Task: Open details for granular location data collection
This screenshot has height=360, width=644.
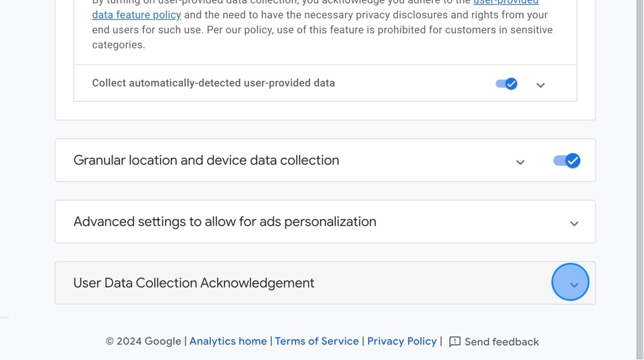Action: coord(520,162)
